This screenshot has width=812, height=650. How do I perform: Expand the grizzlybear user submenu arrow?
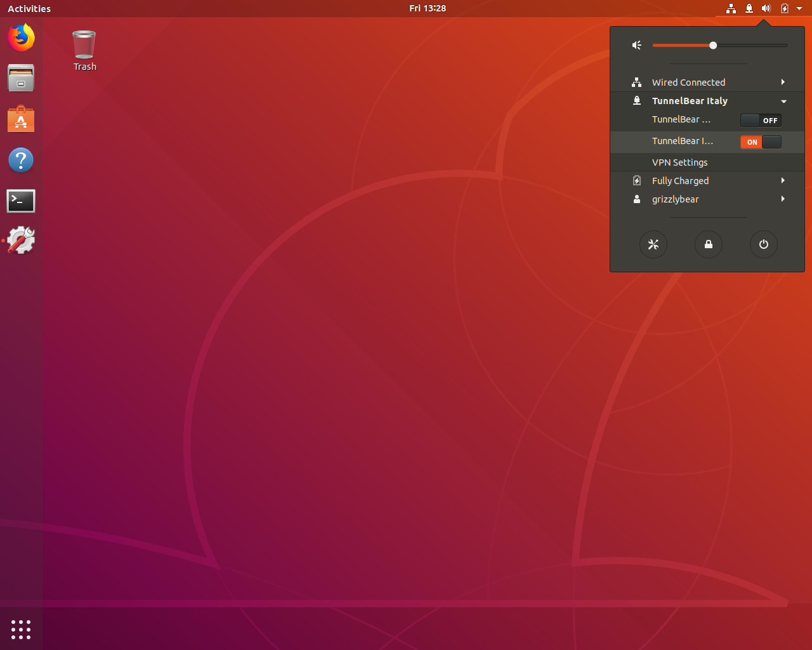[x=783, y=199]
